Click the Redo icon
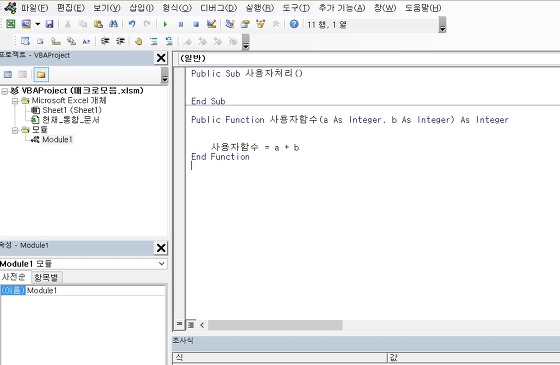 click(147, 24)
